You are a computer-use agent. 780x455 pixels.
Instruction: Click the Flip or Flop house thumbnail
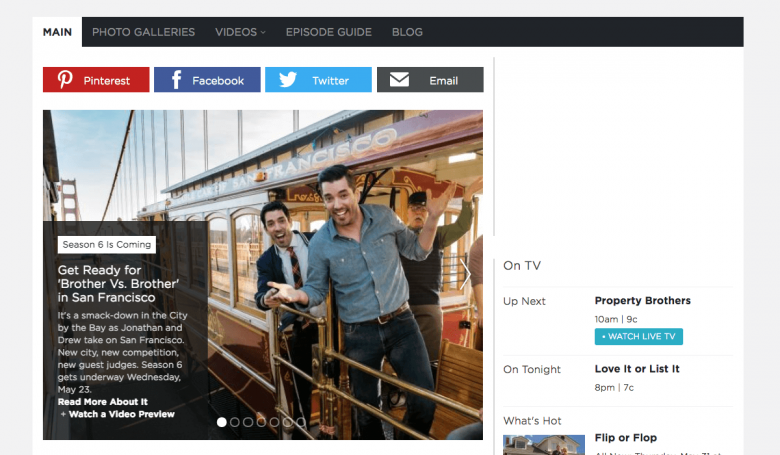pos(543,444)
